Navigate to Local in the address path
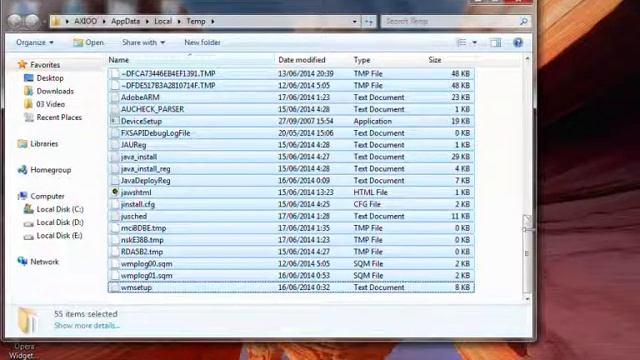Image resolution: width=640 pixels, height=360 pixels. [x=163, y=21]
